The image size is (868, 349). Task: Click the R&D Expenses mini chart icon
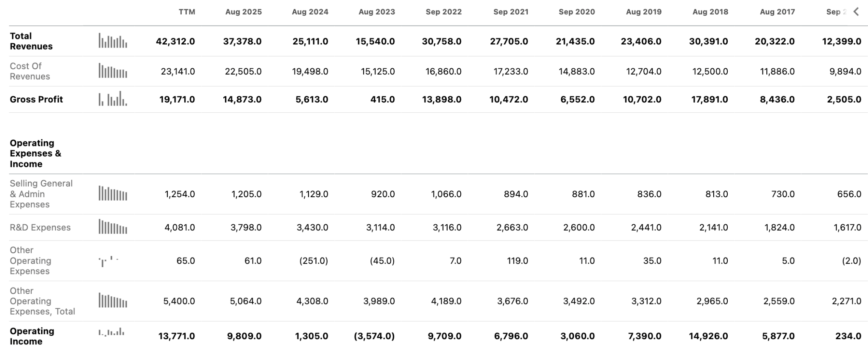pos(113,227)
